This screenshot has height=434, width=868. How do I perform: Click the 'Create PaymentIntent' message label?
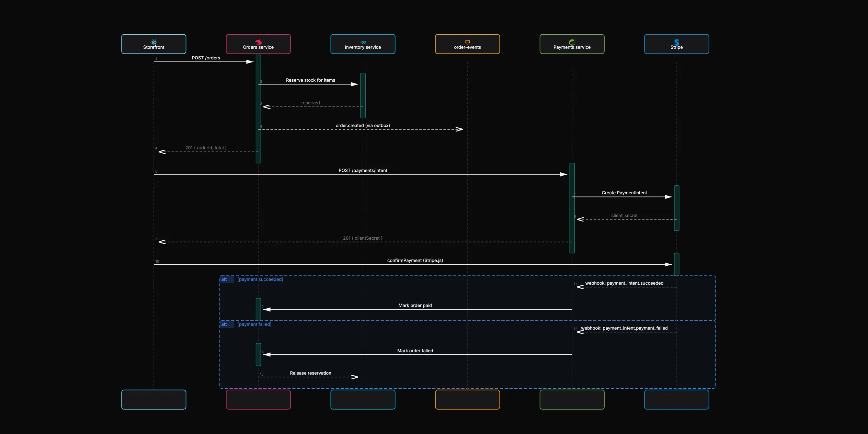click(x=624, y=193)
